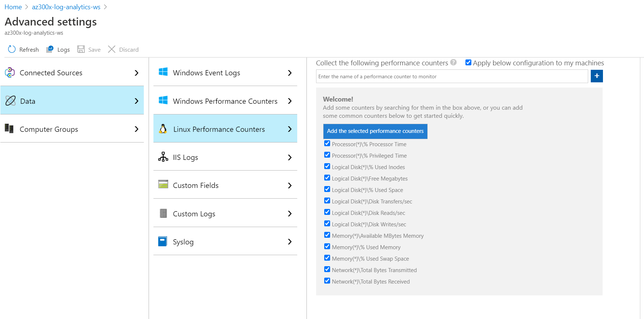Image resolution: width=644 pixels, height=319 pixels.
Task: Expand Windows Event Logs chevron
Action: point(290,73)
